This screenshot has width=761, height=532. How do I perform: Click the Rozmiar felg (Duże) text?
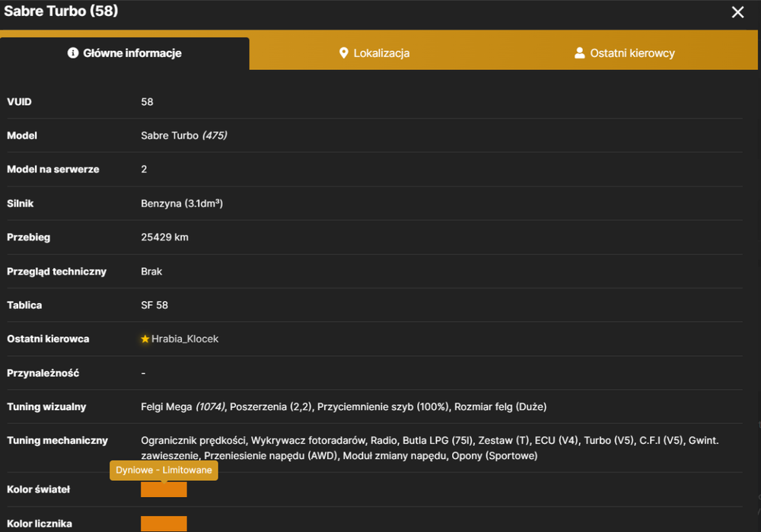click(501, 406)
